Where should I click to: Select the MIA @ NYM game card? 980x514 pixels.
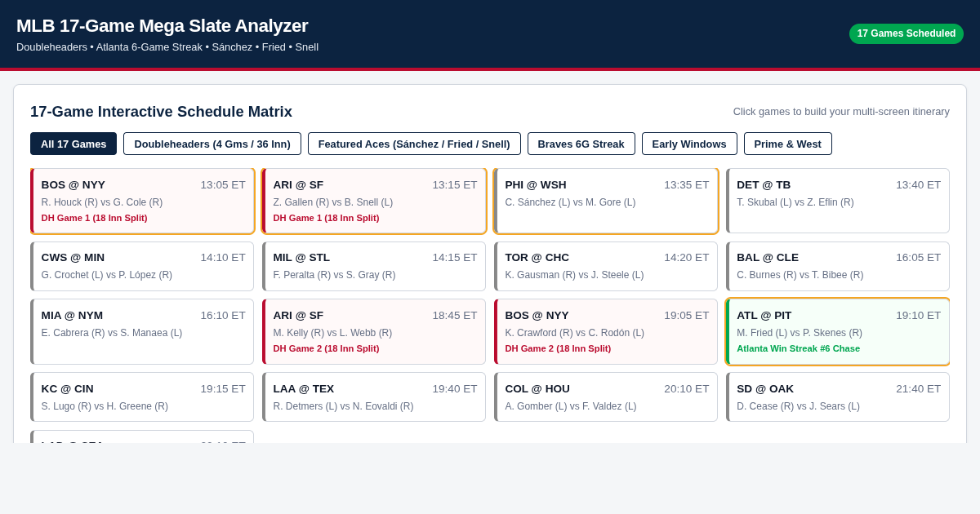tap(142, 331)
